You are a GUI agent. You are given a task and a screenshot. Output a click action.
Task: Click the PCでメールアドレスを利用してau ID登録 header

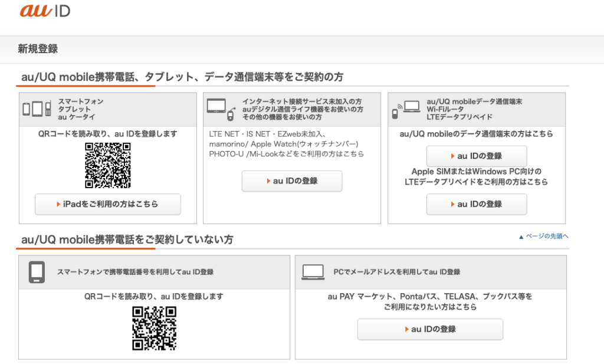pyautogui.click(x=396, y=272)
